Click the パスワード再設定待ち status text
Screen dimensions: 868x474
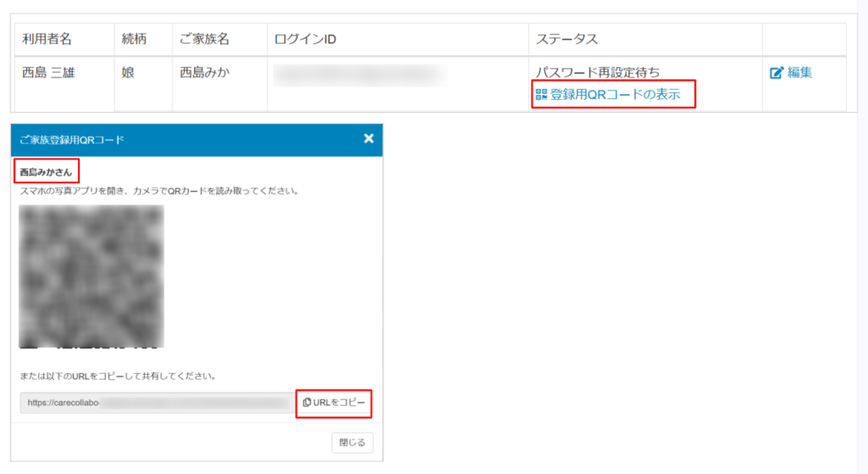click(597, 73)
